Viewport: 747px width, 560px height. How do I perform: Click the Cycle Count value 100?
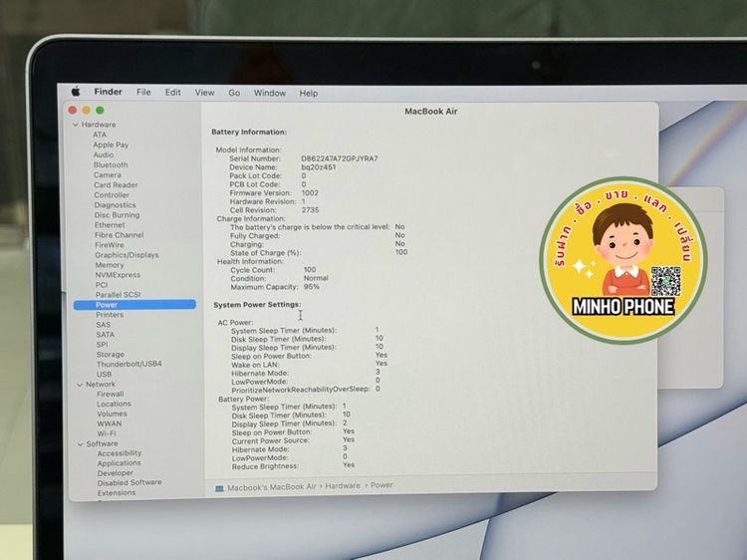(310, 270)
